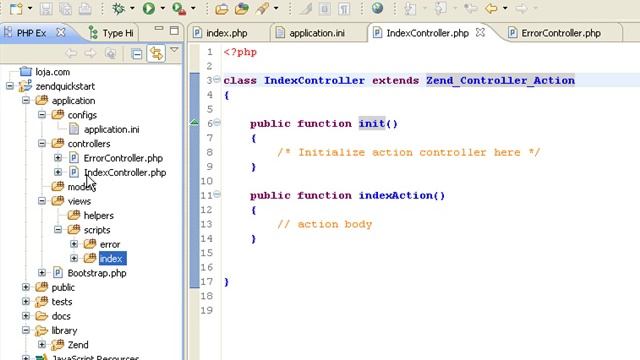Click the Open Type folder icon

(222, 8)
